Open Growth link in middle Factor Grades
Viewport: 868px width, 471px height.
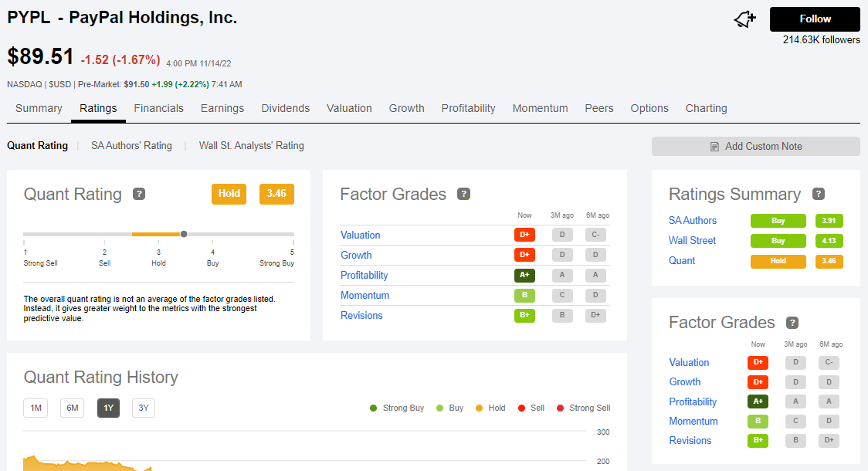[356, 255]
